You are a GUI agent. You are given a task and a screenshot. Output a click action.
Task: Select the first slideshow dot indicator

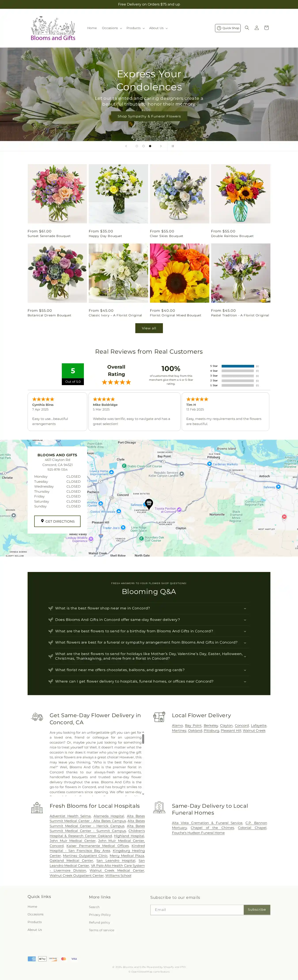137,146
